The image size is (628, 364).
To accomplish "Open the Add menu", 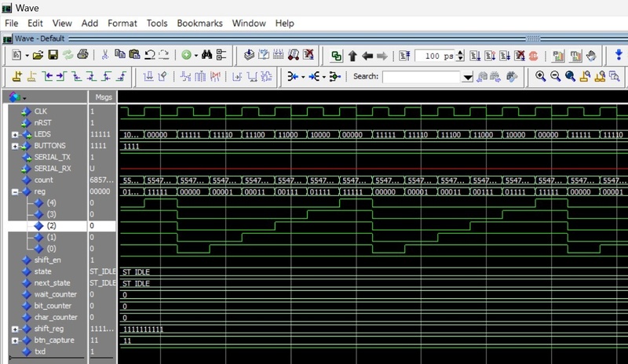I will pos(89,24).
